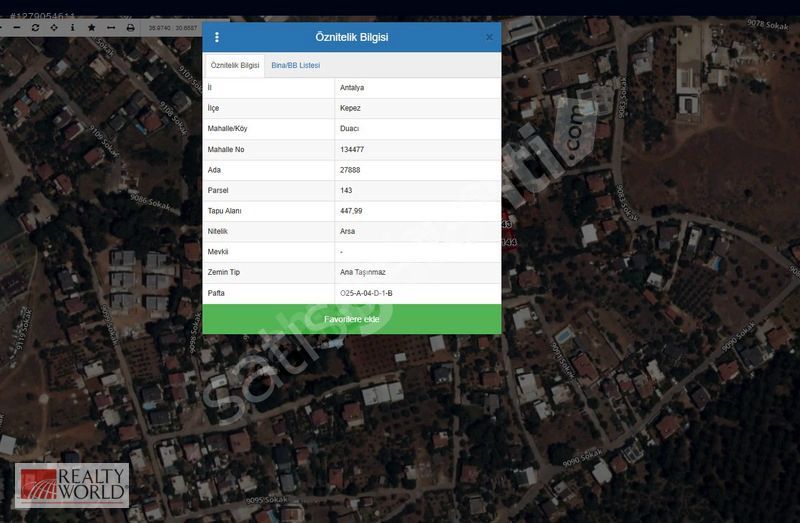Click the print icon in toolbar
This screenshot has height=523, width=800.
[x=130, y=28]
